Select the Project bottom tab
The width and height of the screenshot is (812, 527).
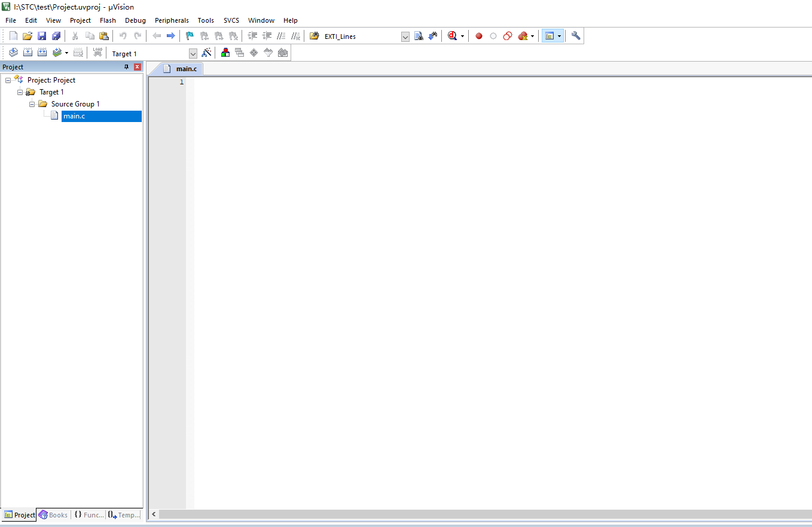[x=20, y=514]
